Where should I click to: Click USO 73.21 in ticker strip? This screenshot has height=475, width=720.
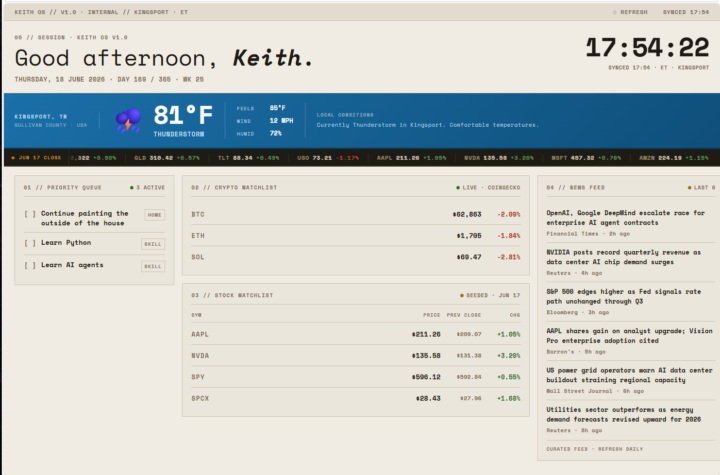(314, 158)
